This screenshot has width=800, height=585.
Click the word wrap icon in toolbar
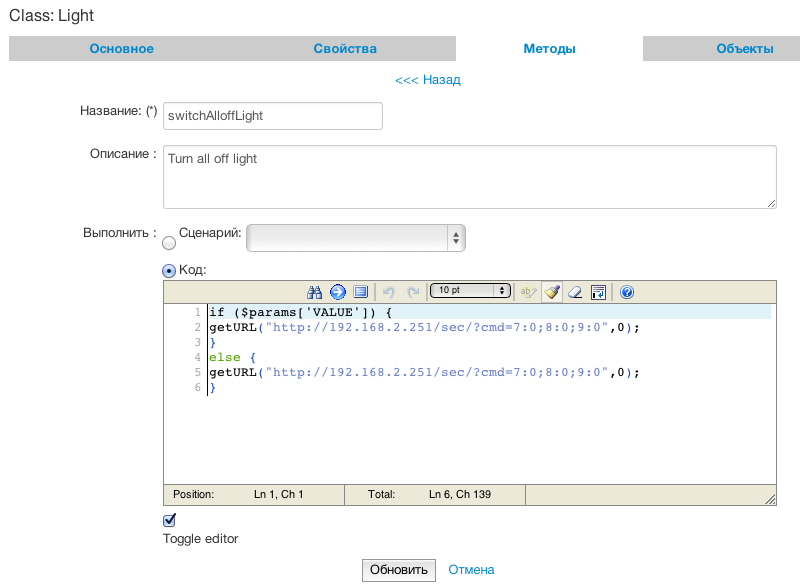click(x=599, y=292)
